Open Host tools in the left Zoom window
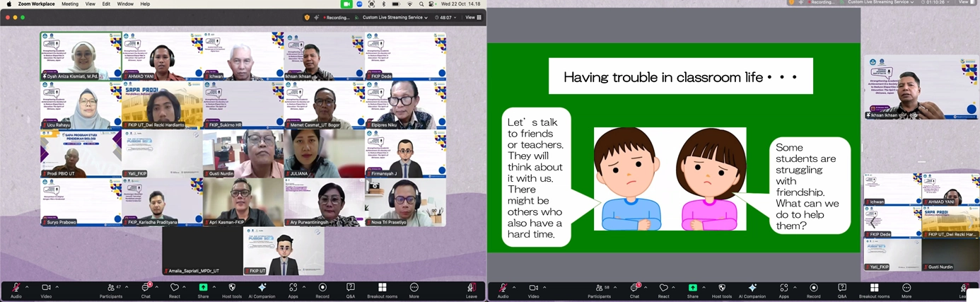This screenshot has height=302, width=980. (232, 290)
